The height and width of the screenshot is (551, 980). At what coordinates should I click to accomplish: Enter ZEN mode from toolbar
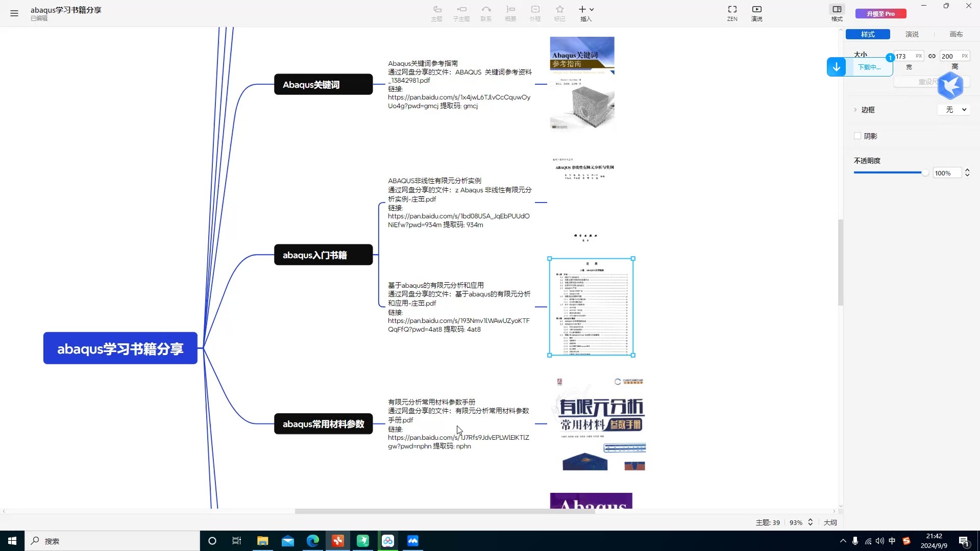pyautogui.click(x=732, y=13)
